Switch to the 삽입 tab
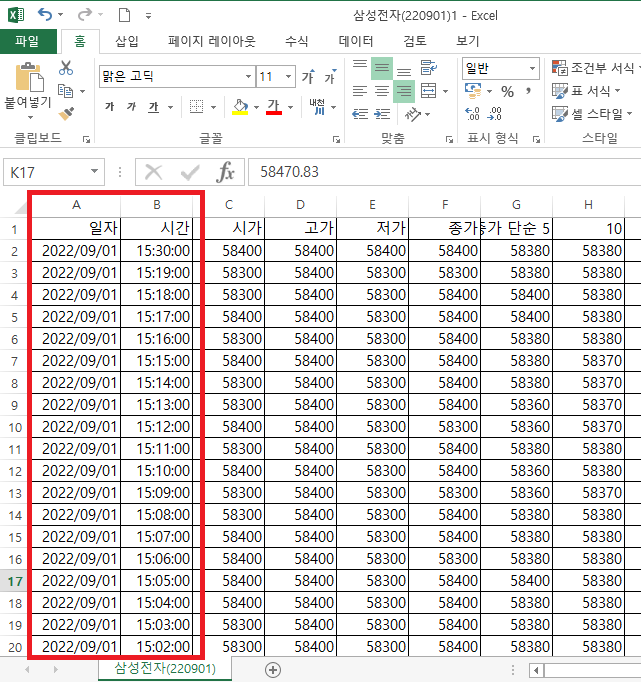The height and width of the screenshot is (682, 641). click(x=127, y=42)
